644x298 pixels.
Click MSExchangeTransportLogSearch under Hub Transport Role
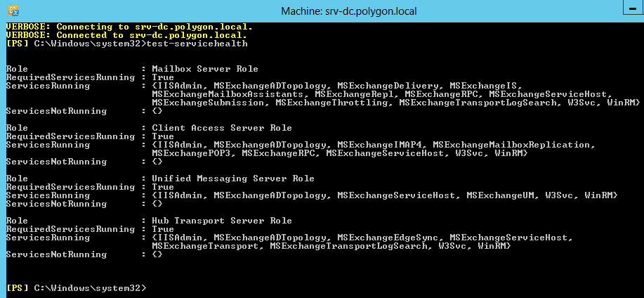tap(348, 246)
